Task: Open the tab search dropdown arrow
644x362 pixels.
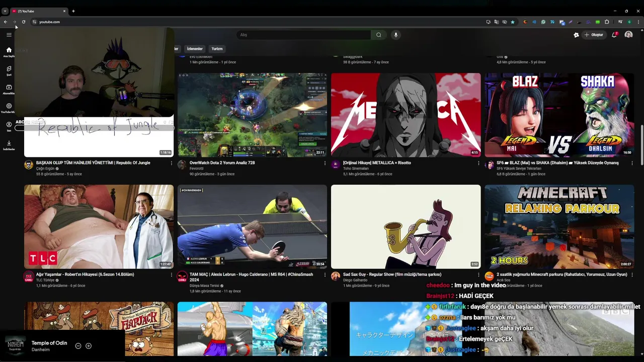Action: 5,11
